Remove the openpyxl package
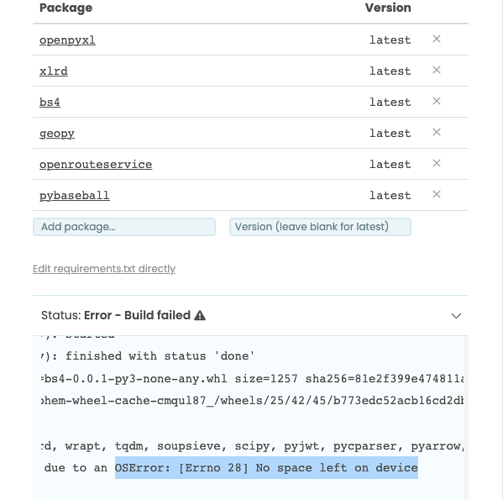 [x=436, y=39]
